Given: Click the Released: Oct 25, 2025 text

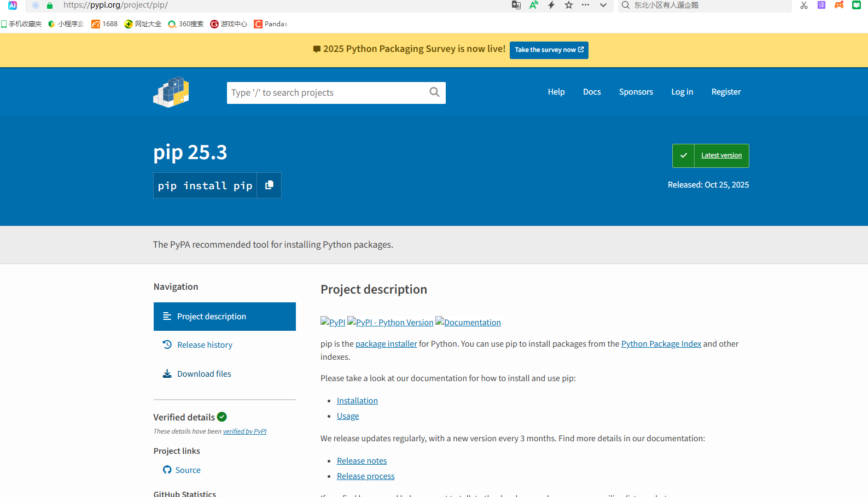Looking at the screenshot, I should coord(708,185).
